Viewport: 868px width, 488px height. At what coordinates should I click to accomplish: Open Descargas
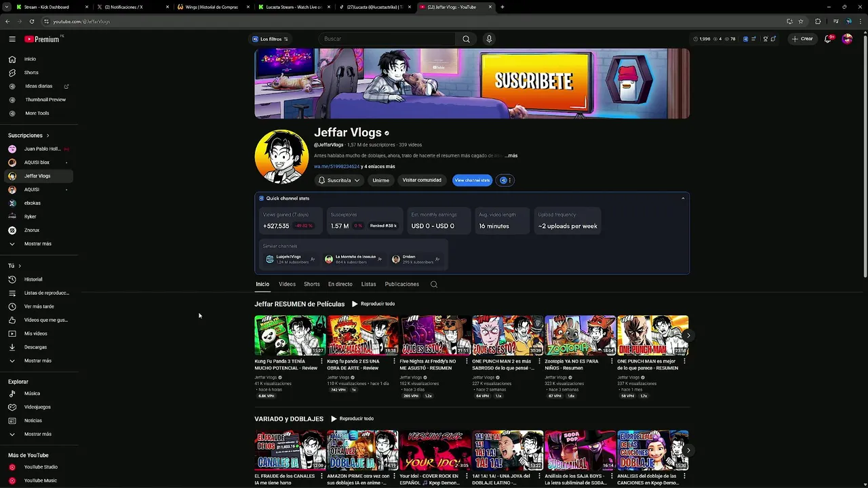click(x=39, y=347)
